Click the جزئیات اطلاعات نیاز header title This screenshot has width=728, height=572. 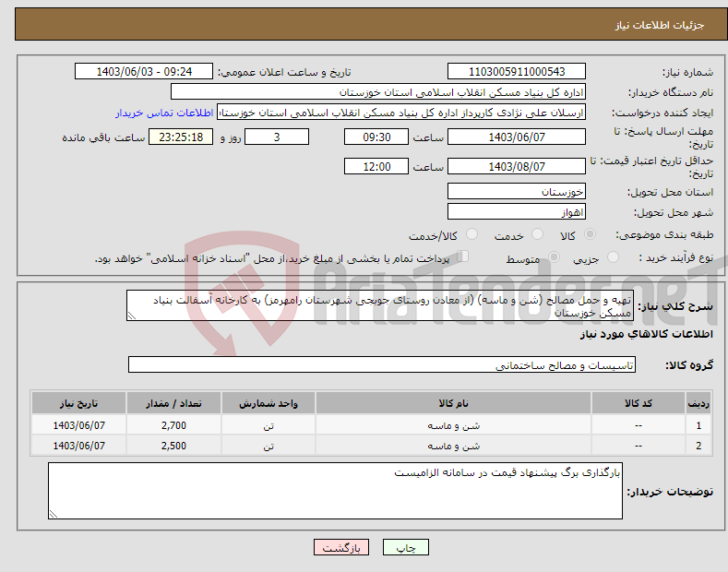[660, 25]
